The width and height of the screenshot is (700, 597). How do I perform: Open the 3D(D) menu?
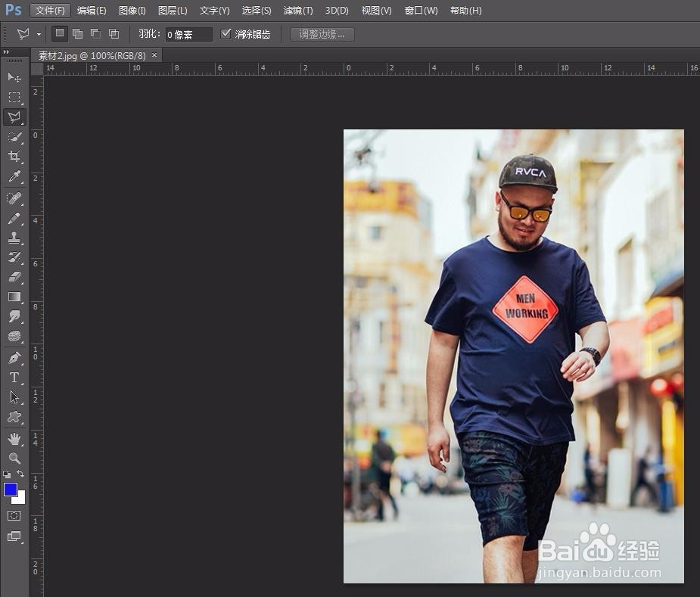337,11
